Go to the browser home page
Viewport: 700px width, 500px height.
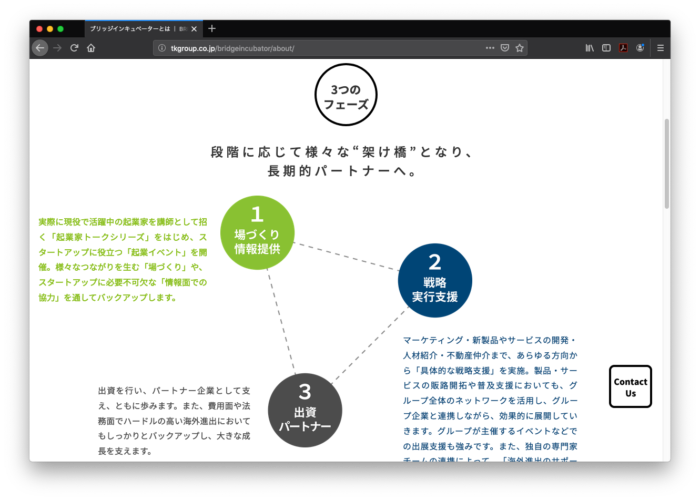(x=91, y=48)
